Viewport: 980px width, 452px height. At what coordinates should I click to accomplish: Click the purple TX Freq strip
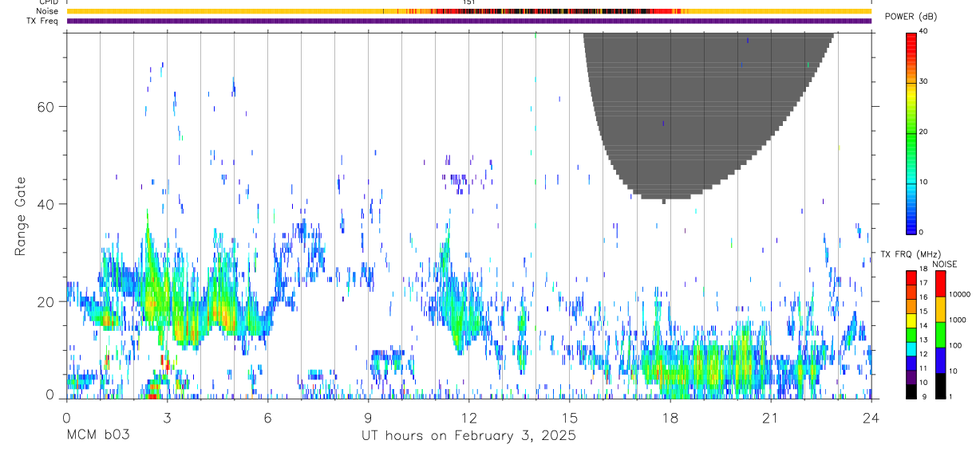click(468, 21)
